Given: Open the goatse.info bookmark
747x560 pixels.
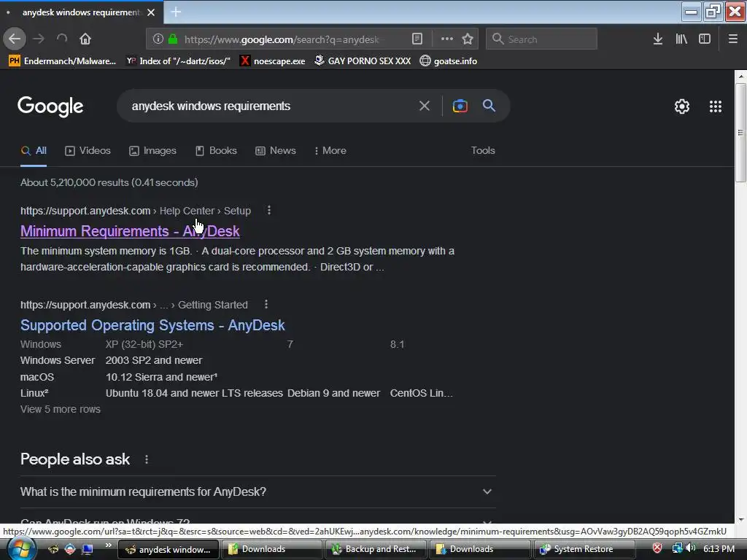Looking at the screenshot, I should pos(449,61).
